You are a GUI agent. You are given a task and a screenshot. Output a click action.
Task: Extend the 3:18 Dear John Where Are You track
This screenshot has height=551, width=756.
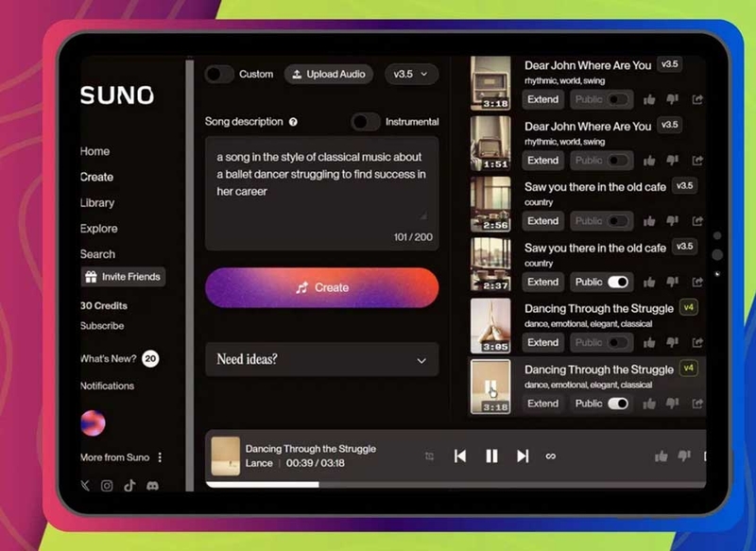[542, 100]
